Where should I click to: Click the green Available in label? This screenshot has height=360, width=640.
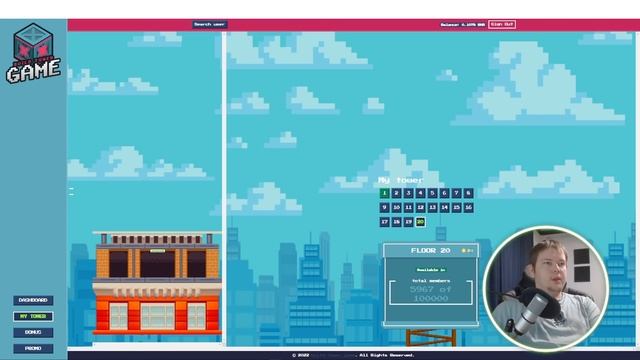point(431,270)
